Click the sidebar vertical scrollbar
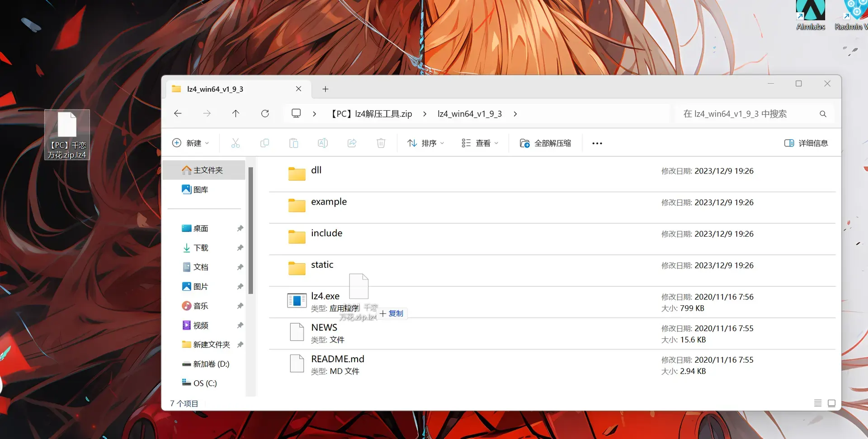This screenshot has width=868, height=439. point(250,230)
